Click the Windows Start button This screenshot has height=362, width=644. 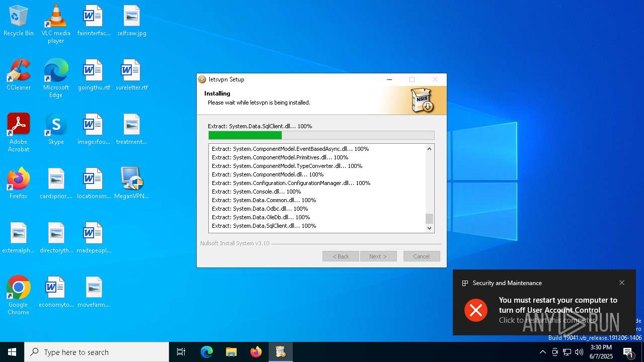coord(12,352)
